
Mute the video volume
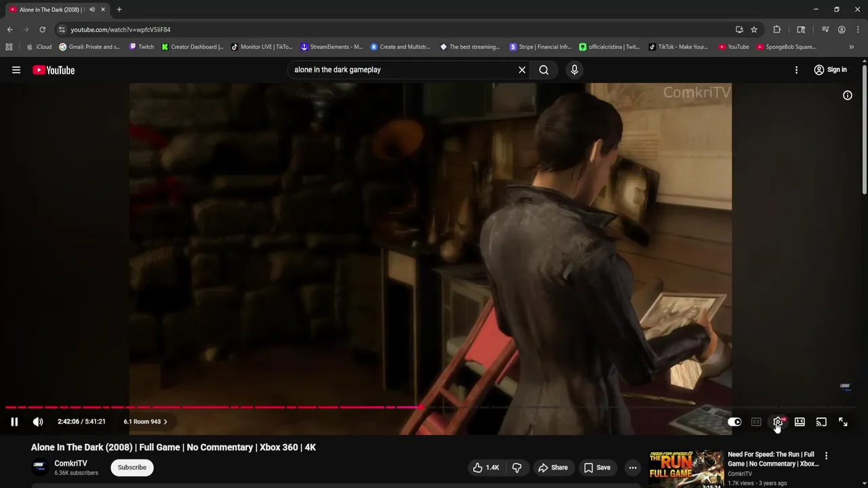pos(38,422)
